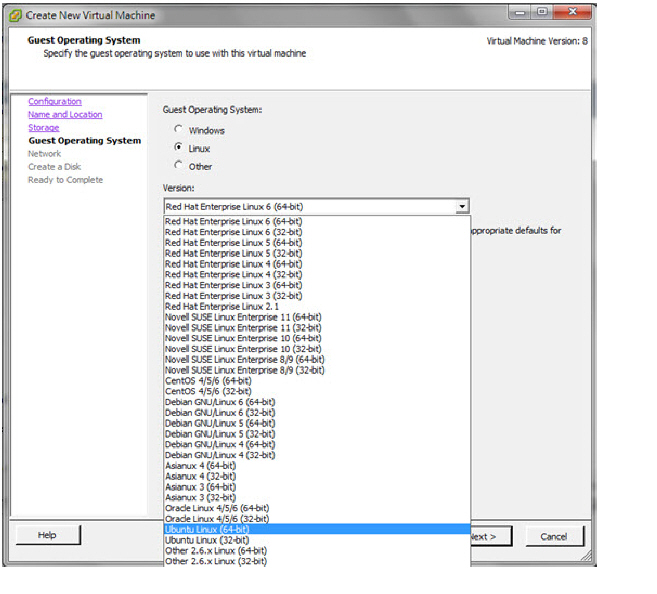Choose Red Hat Enterprise Linux 3 (64-bit)
Screen dimensions: 657x594
point(317,285)
